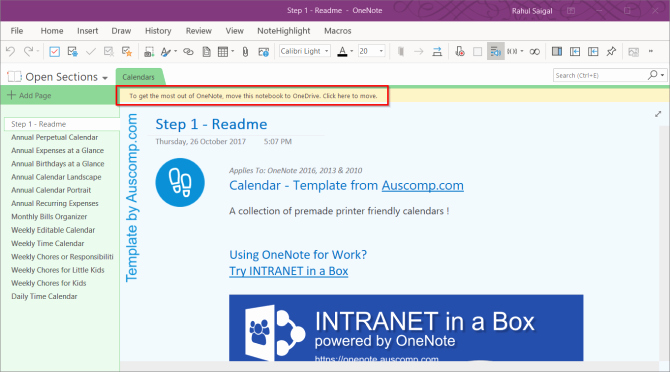Click the tag-with-blue-badge icon in toolbar
This screenshot has width=670, height=372.
pyautogui.click(x=73, y=52)
